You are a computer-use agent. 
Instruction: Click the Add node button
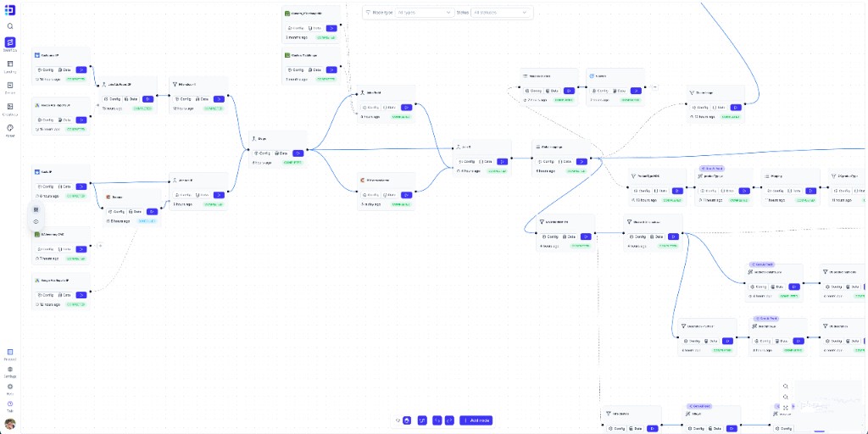point(476,420)
